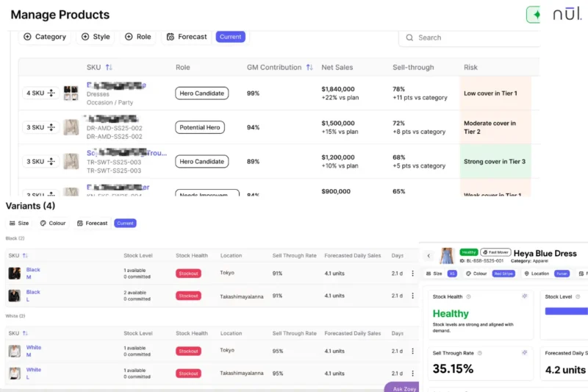Click the move icon on the 4 SKU chip
Viewport: 588px width, 392px height.
51,93
